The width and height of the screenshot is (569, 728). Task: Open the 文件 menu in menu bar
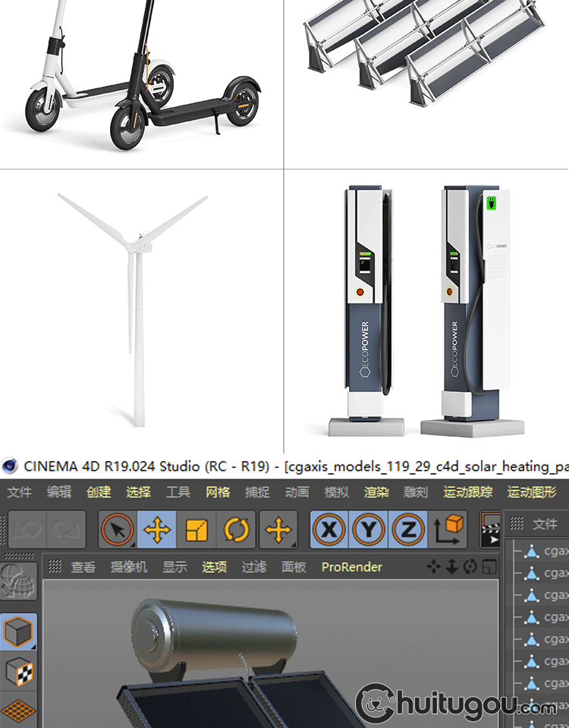click(19, 492)
